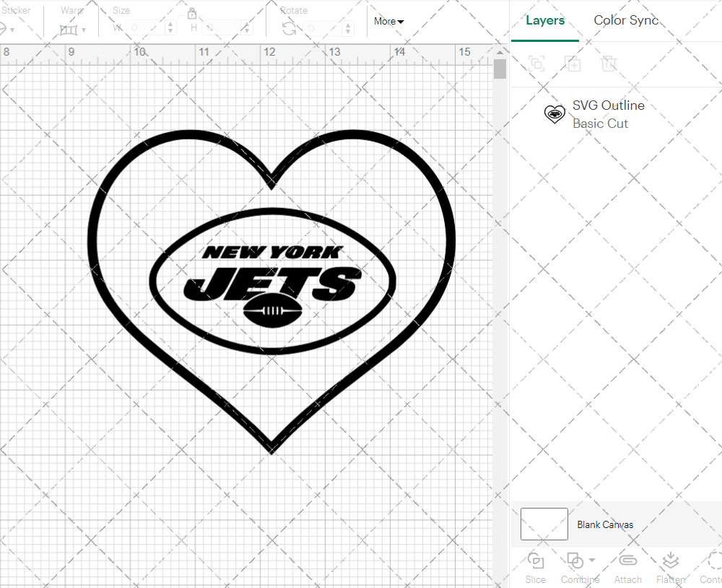
Task: Click the Rotate stepper arrows
Action: (348, 28)
